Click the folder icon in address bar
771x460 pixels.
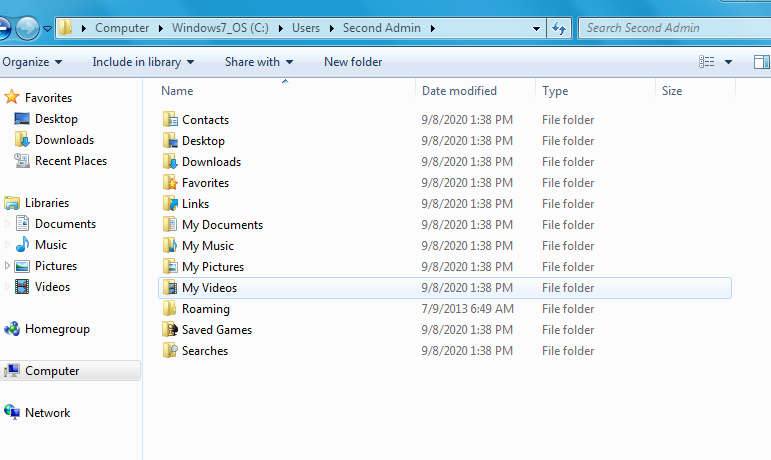[65, 28]
